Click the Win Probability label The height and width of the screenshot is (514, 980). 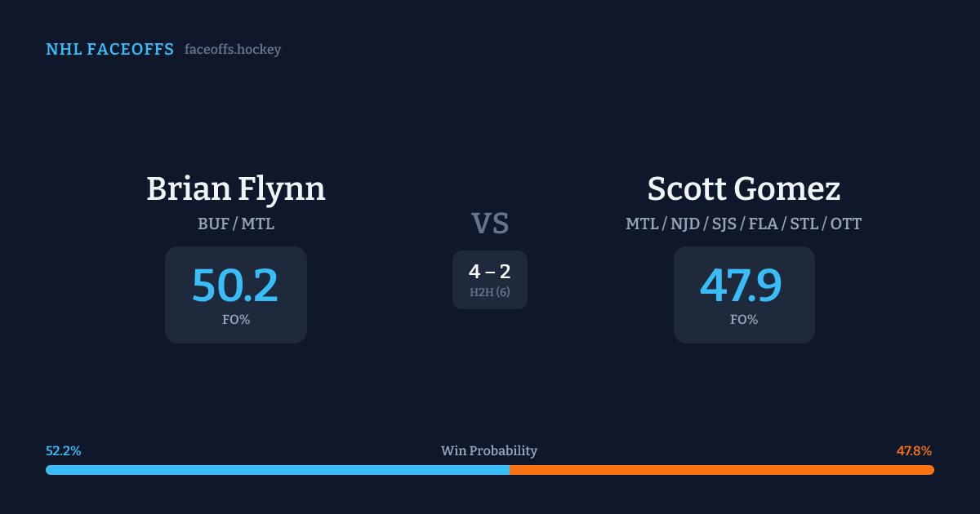(x=489, y=450)
